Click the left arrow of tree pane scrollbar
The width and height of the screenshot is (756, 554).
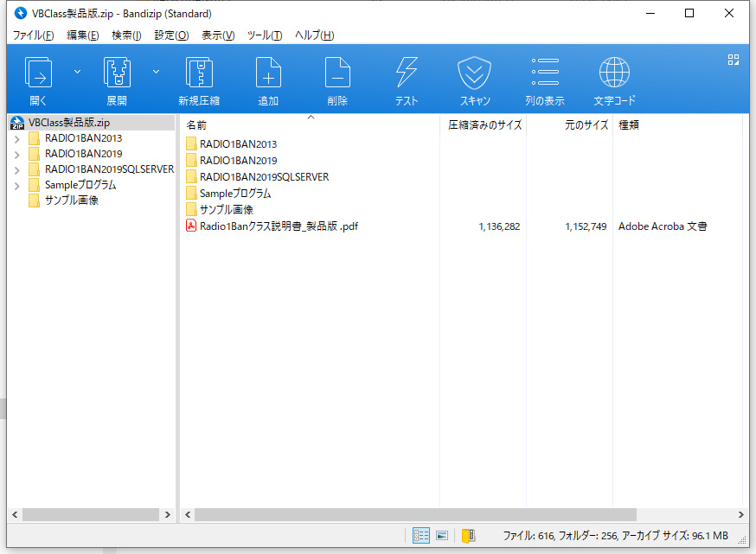pos(15,514)
